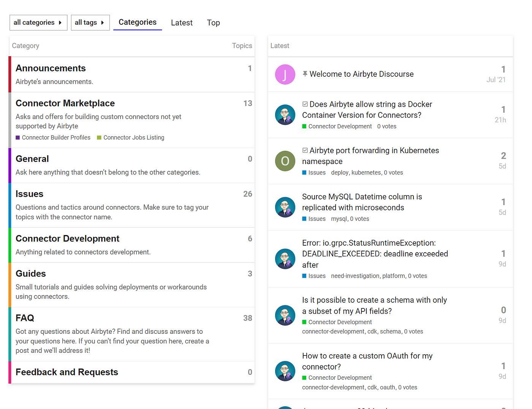Image resolution: width=532 pixels, height=409 pixels.
Task: Click the Latest column header
Action: pyautogui.click(x=280, y=46)
